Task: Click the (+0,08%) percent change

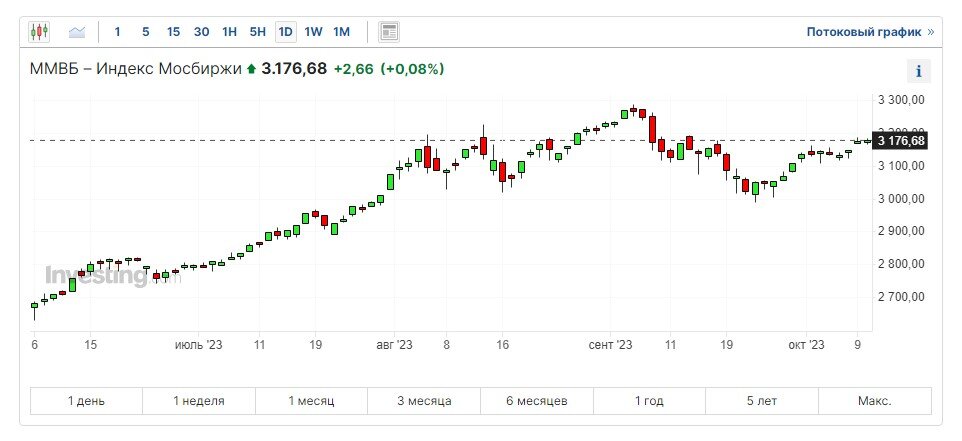Action: tap(412, 69)
